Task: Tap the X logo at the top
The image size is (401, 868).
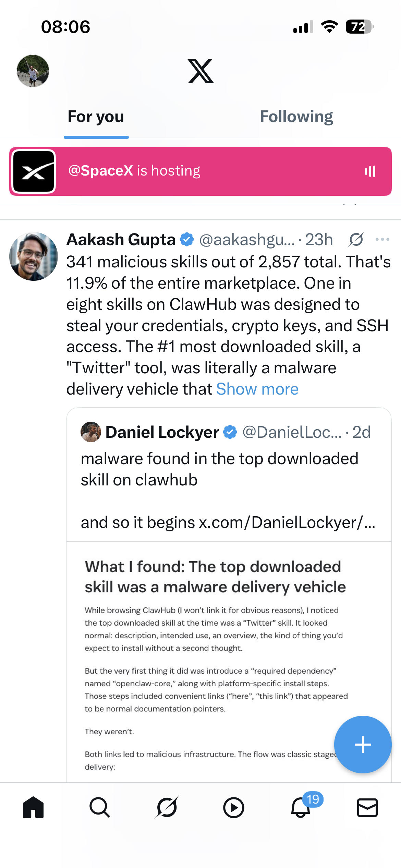Action: (200, 72)
